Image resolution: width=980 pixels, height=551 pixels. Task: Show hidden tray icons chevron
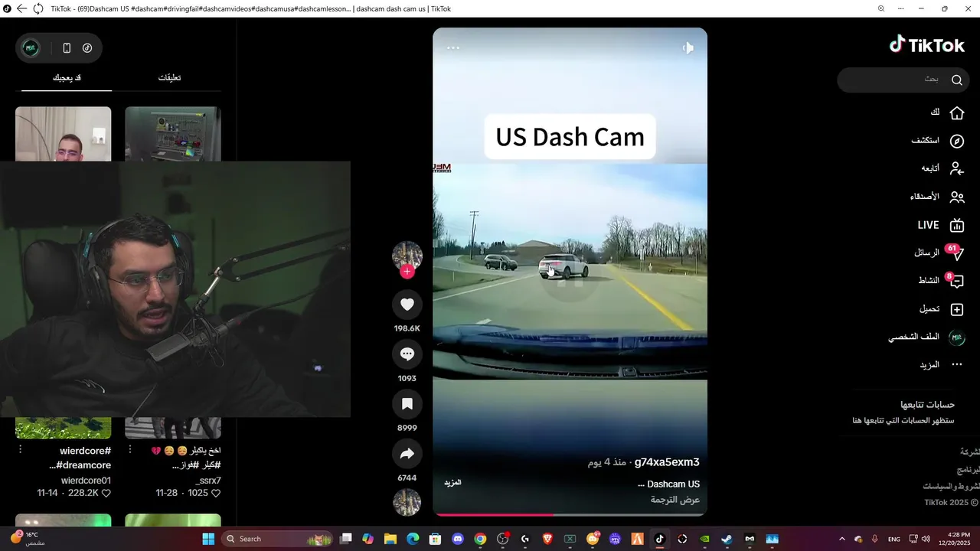[842, 539]
